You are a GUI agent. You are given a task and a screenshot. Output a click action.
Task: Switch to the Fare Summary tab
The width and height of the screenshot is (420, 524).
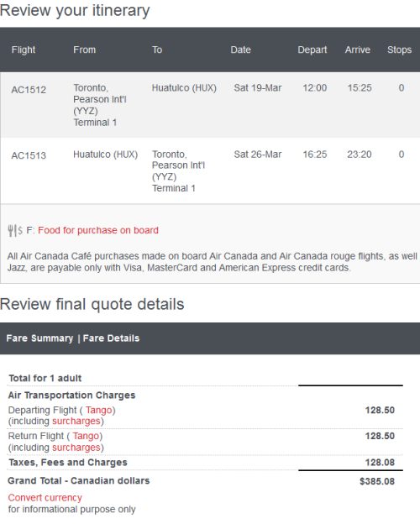click(x=39, y=338)
